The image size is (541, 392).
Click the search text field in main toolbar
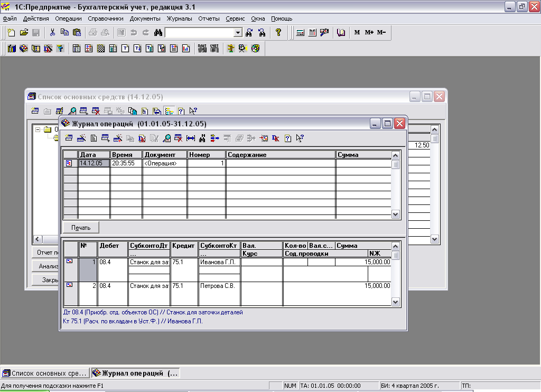[200, 33]
